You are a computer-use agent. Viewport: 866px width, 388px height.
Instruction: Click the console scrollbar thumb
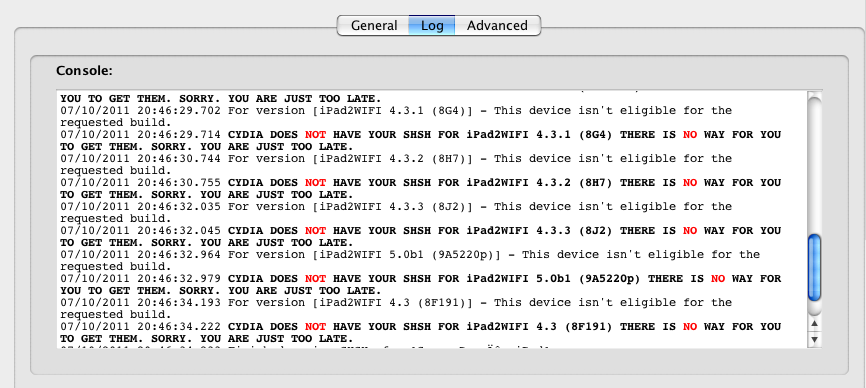814,268
